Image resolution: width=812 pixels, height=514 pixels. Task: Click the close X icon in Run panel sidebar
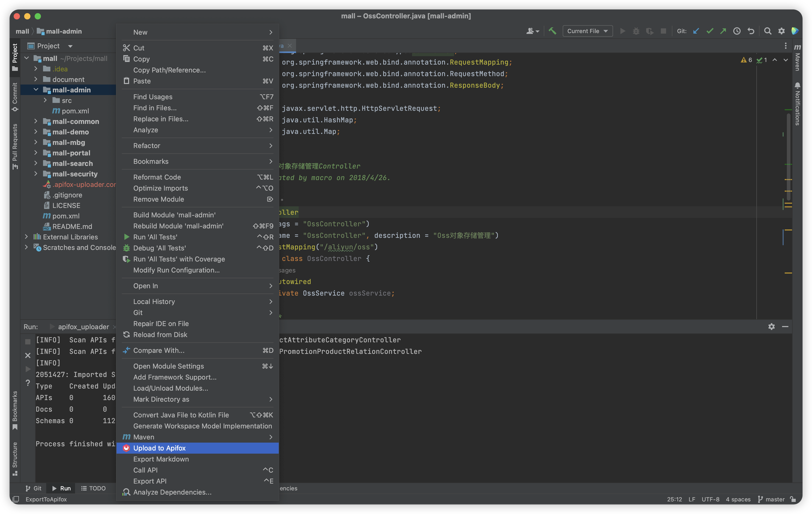tap(28, 355)
